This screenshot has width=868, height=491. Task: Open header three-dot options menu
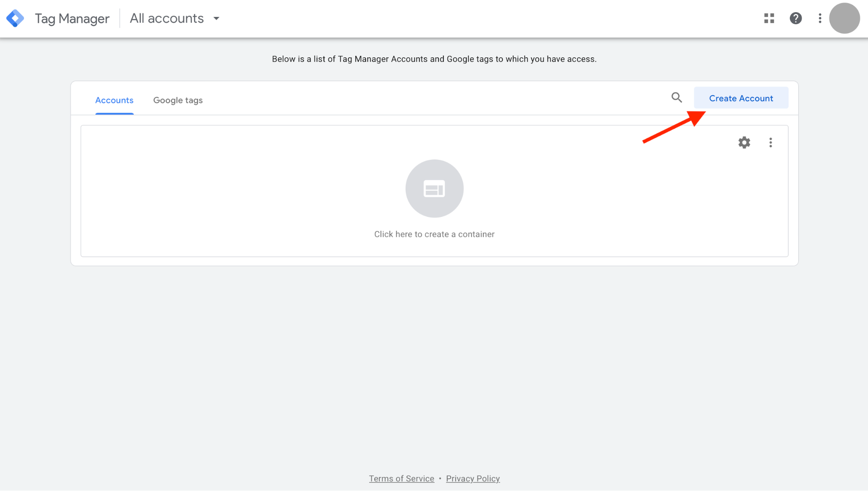820,18
